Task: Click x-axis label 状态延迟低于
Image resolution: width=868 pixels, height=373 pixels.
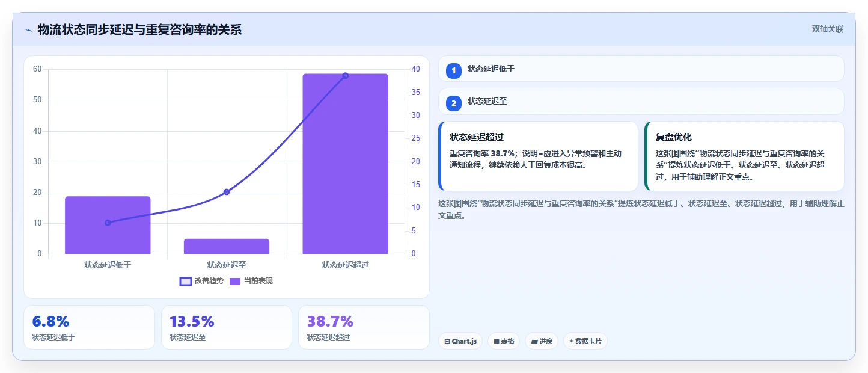Action: coord(108,265)
